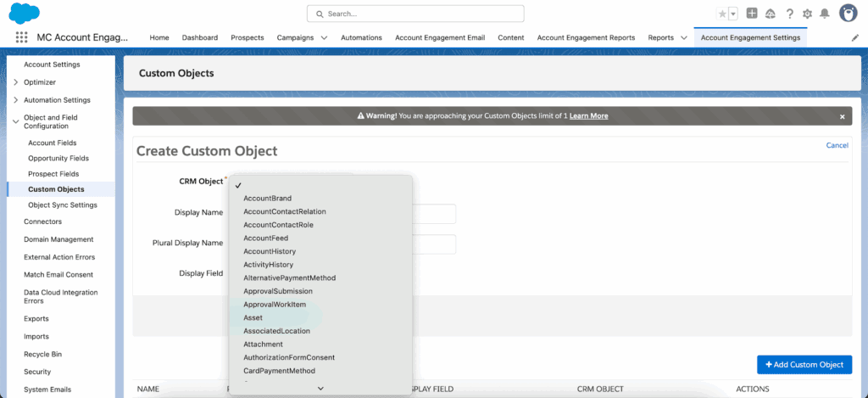Open the Trailhead guidance icon

[770, 14]
